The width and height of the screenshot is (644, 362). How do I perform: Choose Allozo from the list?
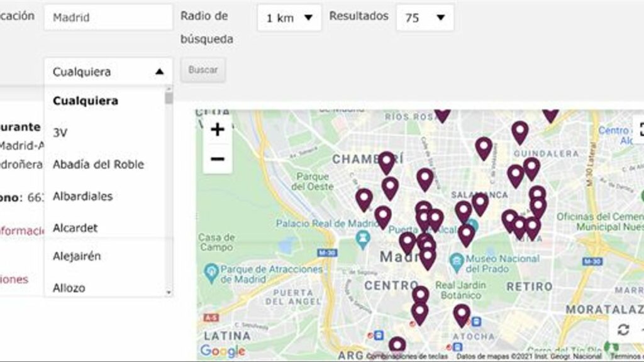tap(105, 288)
